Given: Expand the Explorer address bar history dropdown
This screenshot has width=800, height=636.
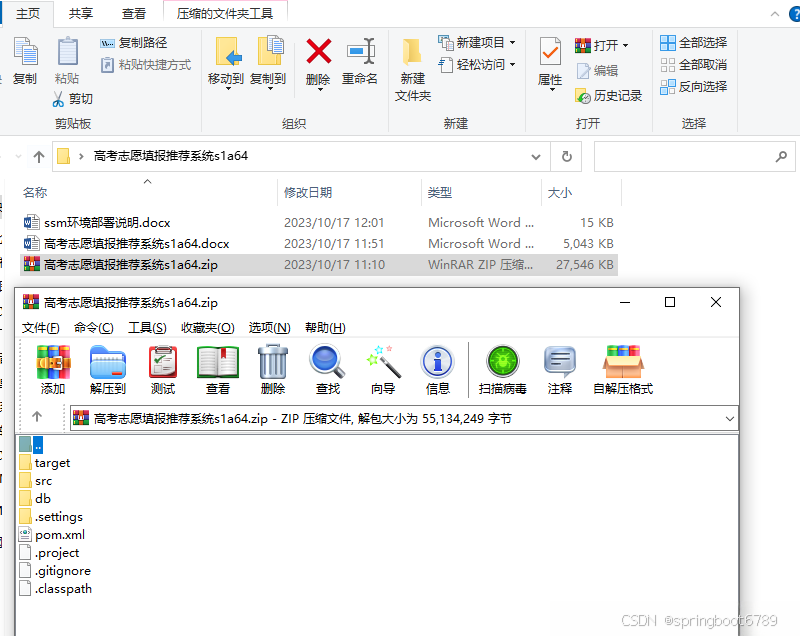Looking at the screenshot, I should point(536,157).
